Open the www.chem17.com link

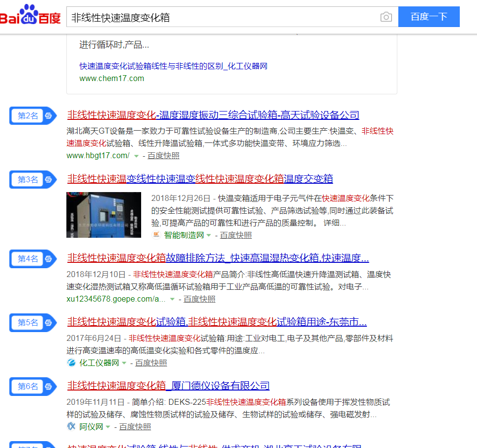tap(112, 78)
